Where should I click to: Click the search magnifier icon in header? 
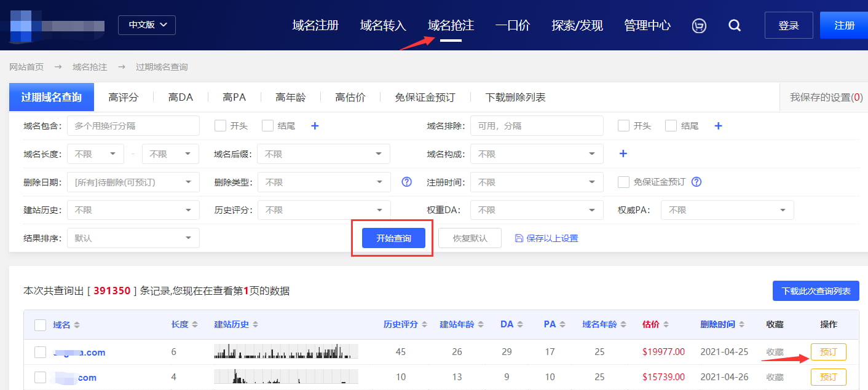tap(734, 25)
